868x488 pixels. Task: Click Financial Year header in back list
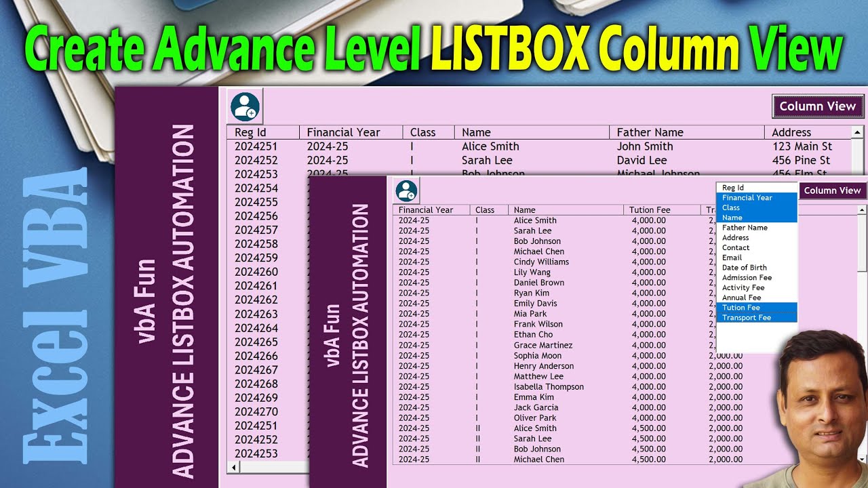351,132
